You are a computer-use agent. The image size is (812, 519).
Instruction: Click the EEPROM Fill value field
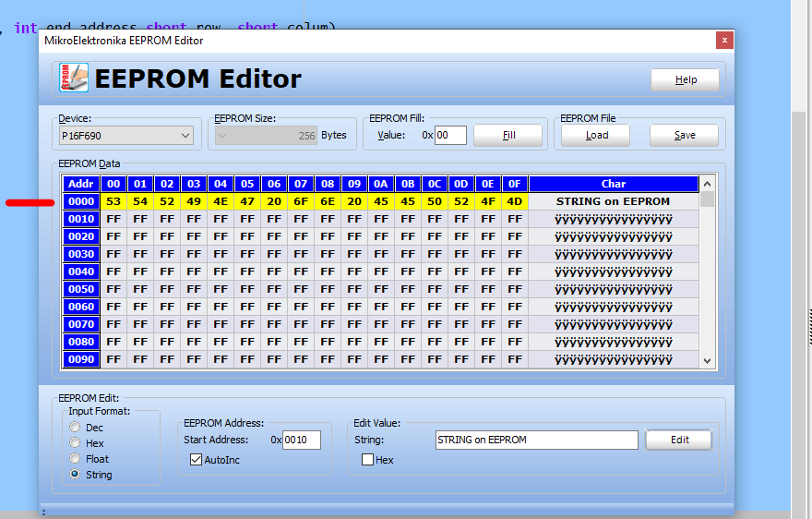pyautogui.click(x=450, y=136)
